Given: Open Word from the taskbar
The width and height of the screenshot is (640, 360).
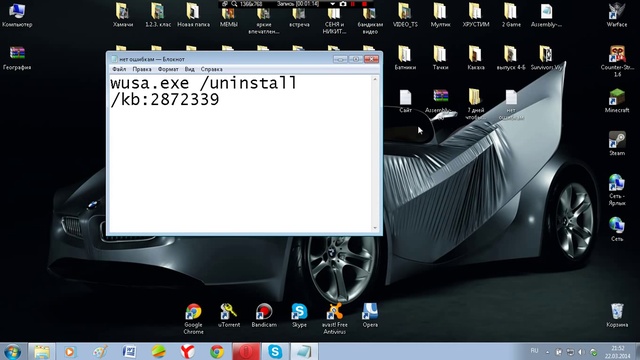Looking at the screenshot, I should [x=129, y=351].
